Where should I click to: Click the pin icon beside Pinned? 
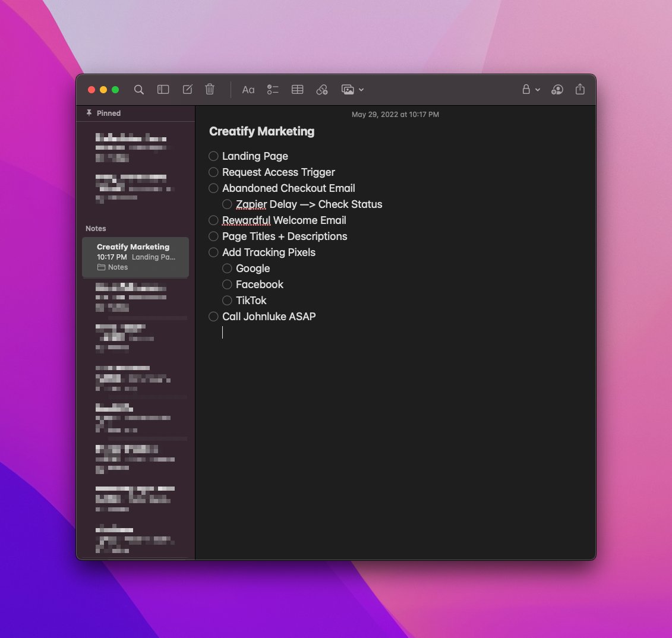point(89,113)
